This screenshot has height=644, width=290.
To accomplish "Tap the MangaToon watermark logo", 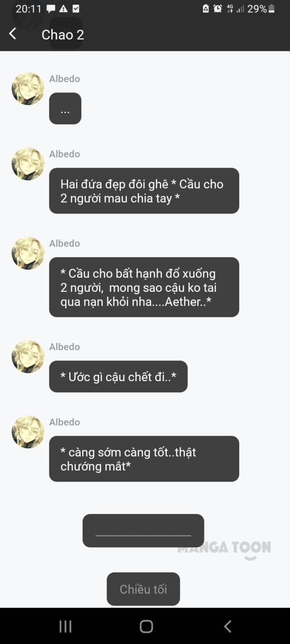I will click(x=224, y=550).
